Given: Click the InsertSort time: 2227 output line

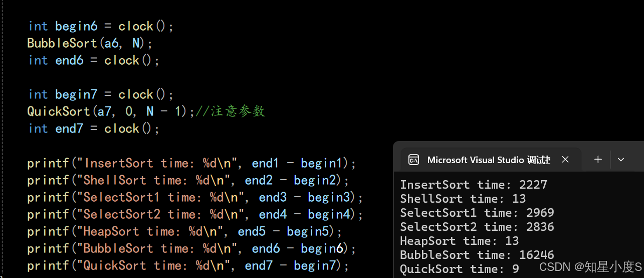Looking at the screenshot, I should [474, 185].
